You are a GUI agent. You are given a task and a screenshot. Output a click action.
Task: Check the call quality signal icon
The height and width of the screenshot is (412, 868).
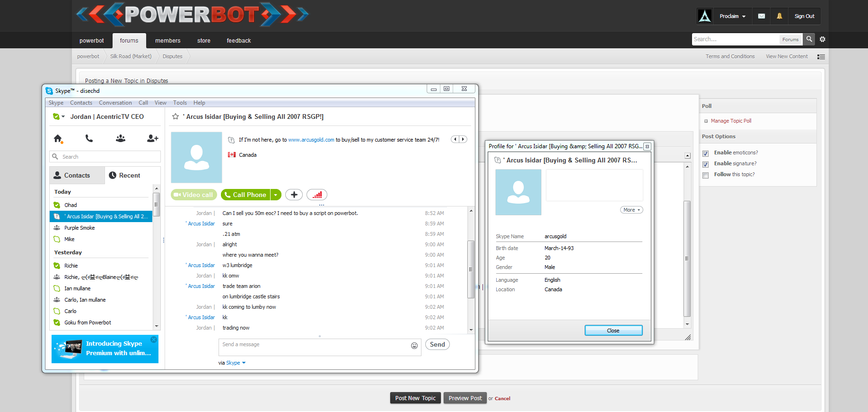[317, 195]
